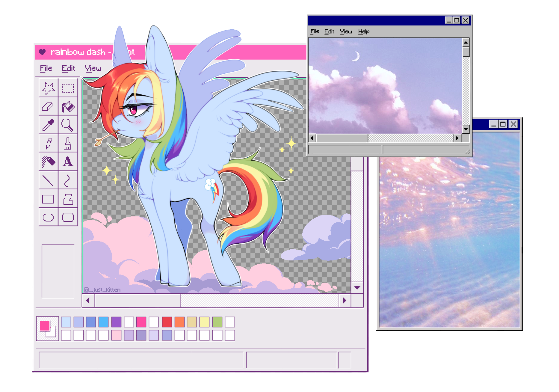Open View menu in rainbow dash window
This screenshot has height=392, width=559.
click(93, 69)
